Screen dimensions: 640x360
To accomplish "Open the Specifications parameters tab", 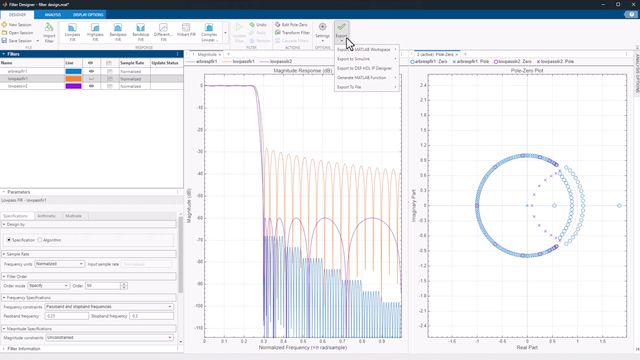I will coord(16,216).
